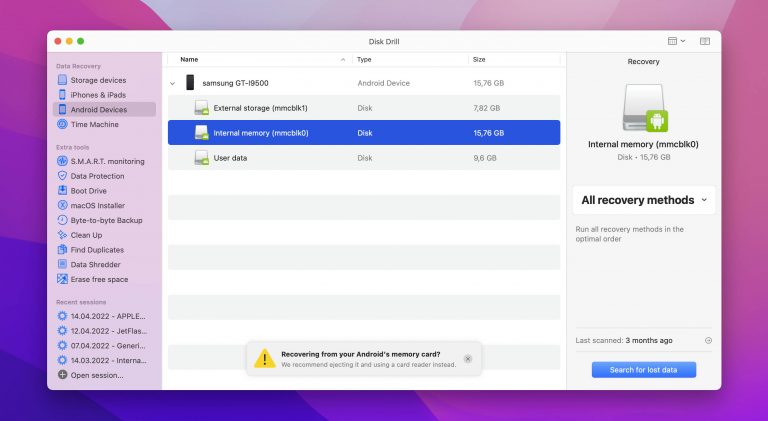
Task: Open the All recovery methods dropdown
Action: pos(644,200)
